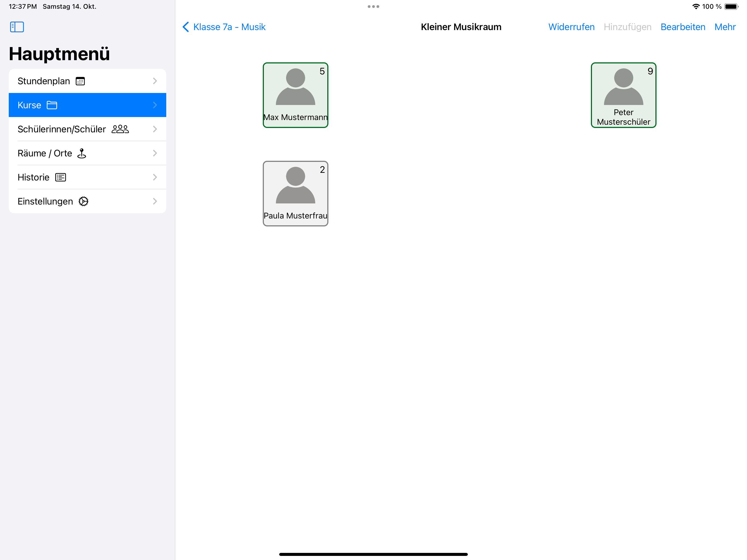
Task: Tap the 100 % battery percentage
Action: (712, 6)
